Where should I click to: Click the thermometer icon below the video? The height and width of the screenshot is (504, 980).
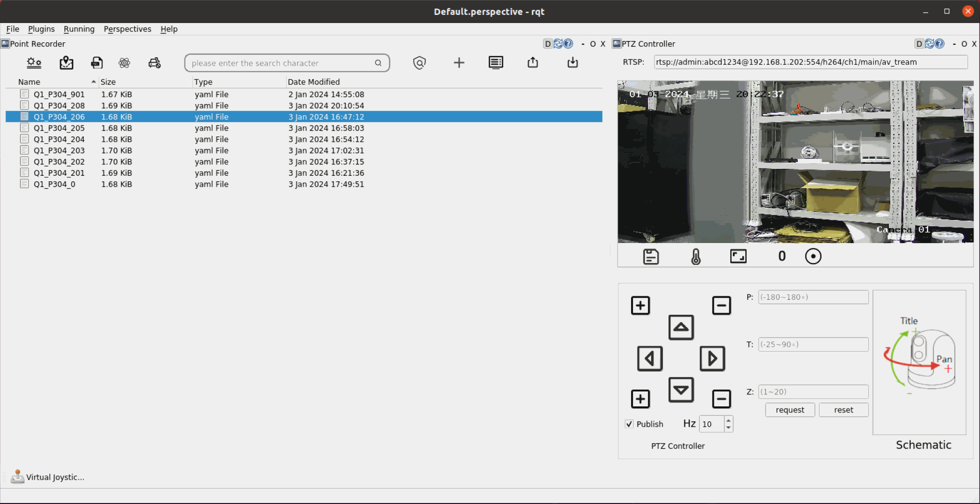[696, 256]
